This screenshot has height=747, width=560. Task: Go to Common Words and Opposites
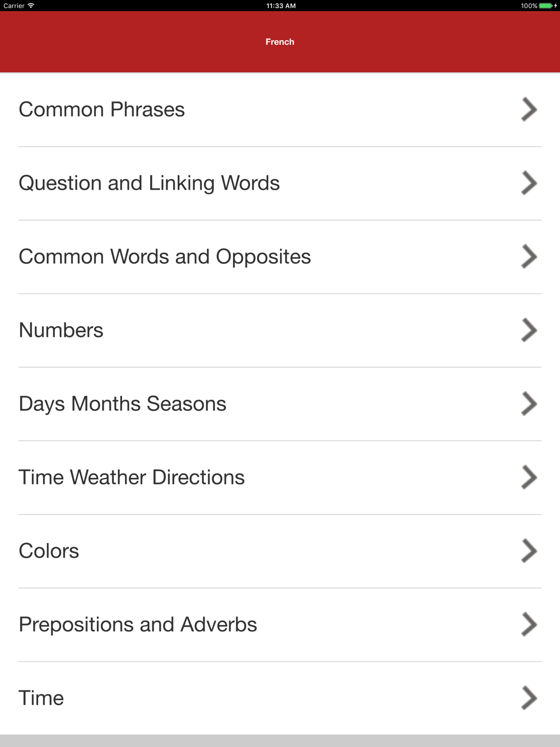[x=165, y=256]
